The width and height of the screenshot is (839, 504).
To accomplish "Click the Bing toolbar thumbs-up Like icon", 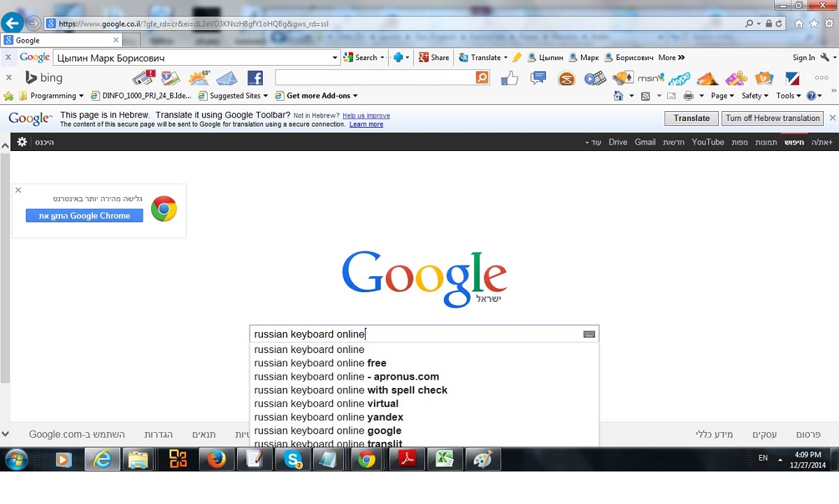I will tap(510, 78).
